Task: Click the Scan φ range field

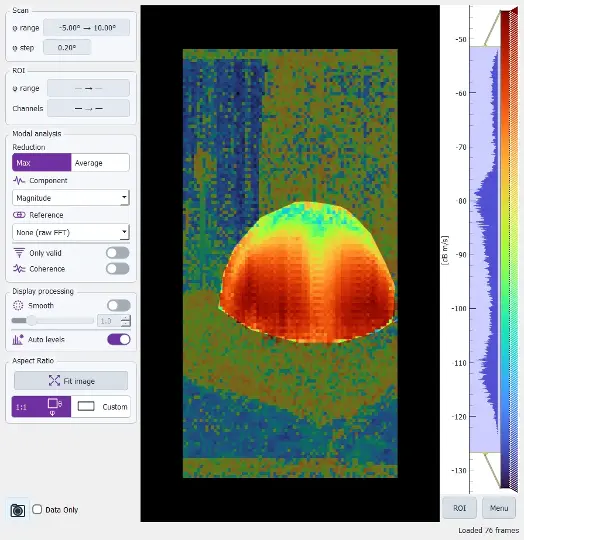Action: [86, 28]
